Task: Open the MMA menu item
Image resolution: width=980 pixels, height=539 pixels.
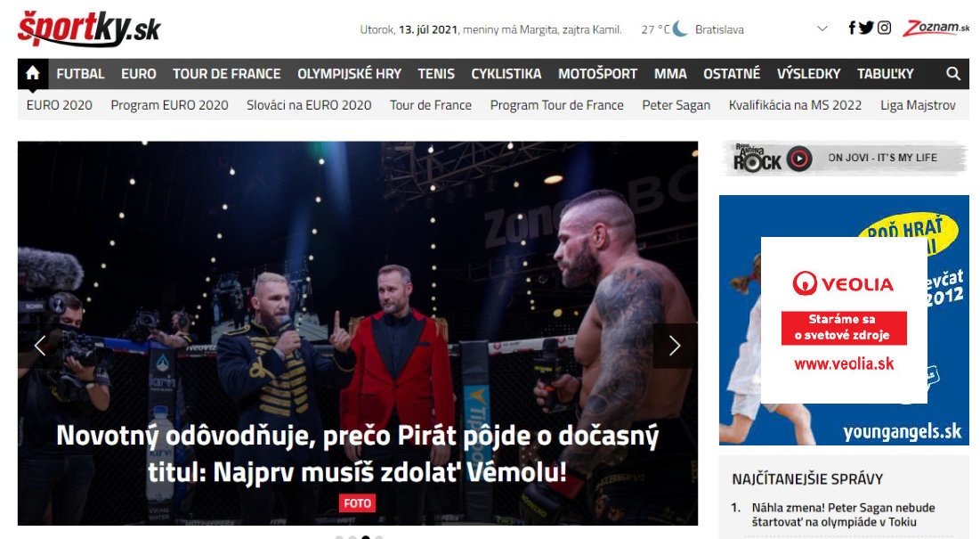Action: (670, 74)
